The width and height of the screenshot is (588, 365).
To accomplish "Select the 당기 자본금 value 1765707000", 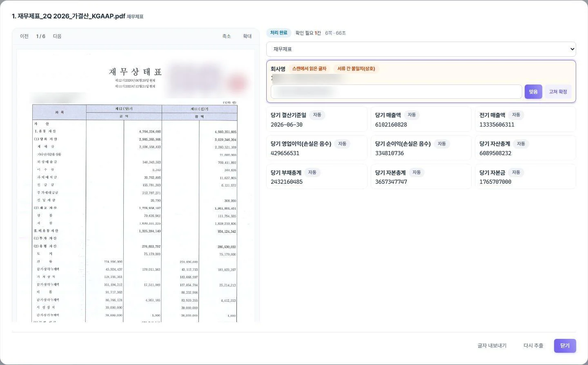I will coord(495,182).
